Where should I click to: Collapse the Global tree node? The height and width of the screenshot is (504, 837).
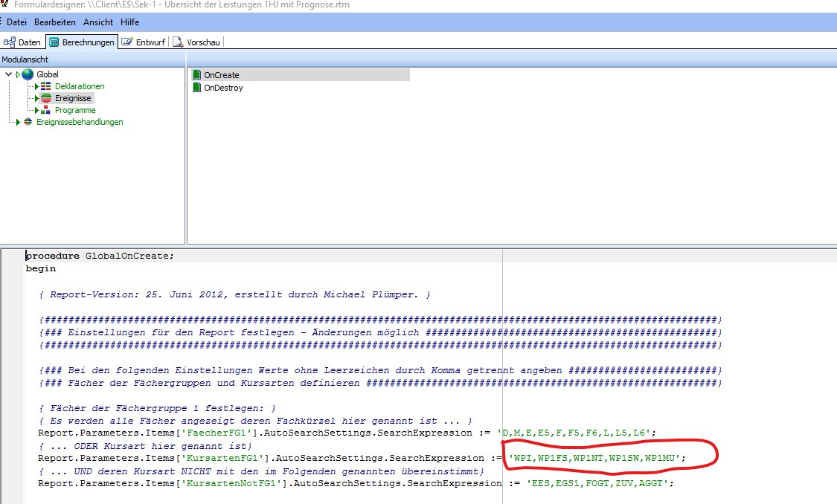[x=8, y=74]
